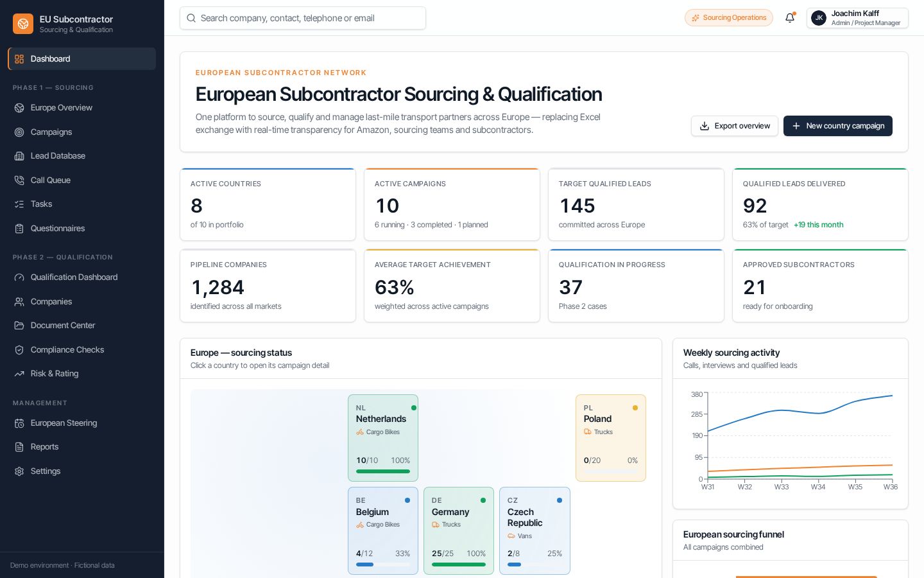Click the Export overview button
This screenshot has width=924, height=578.
[x=735, y=126]
